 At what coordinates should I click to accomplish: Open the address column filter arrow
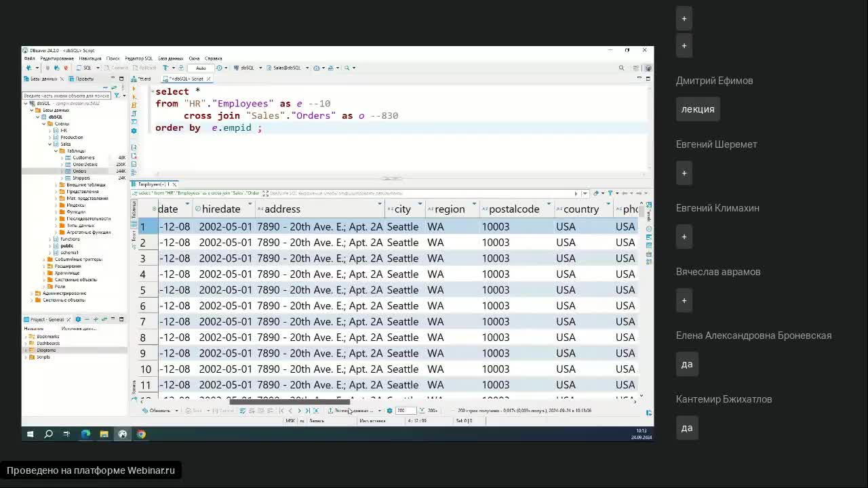click(x=380, y=205)
